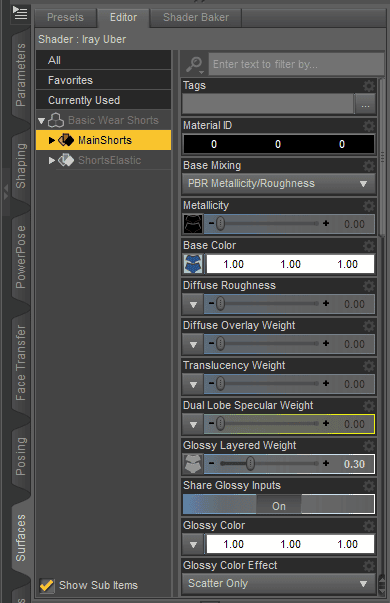
Task: Open the Face Transfer side tab
Action: click(20, 363)
